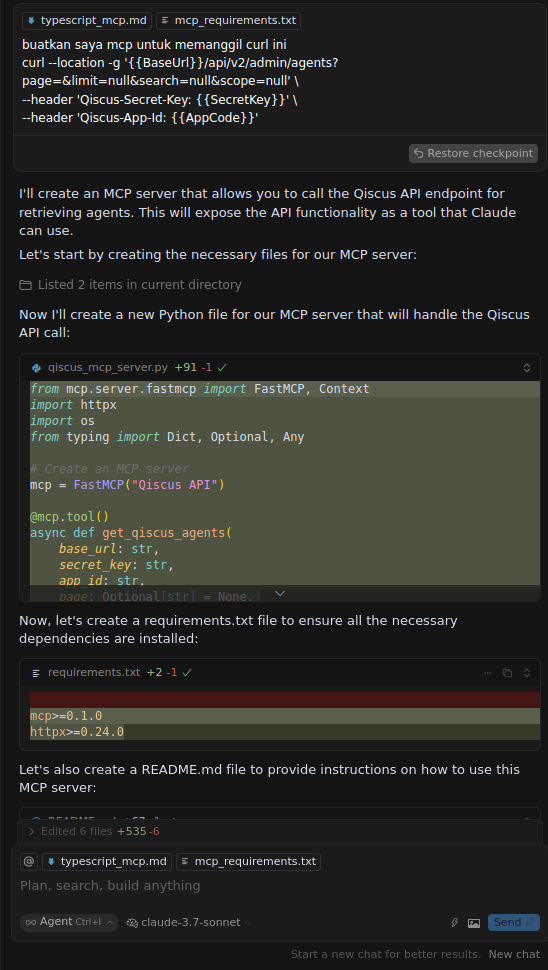Click the applied checkmark on qiscus_mcp_server.py

[x=222, y=367]
